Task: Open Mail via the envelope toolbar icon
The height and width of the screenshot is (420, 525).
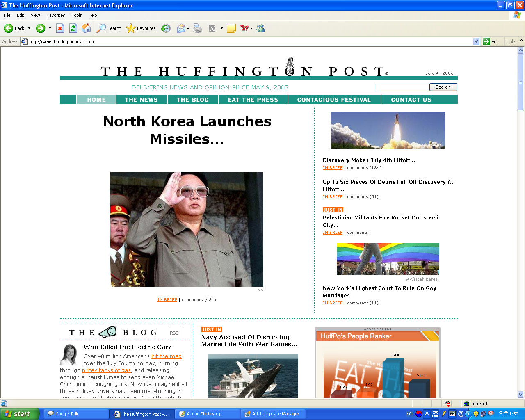Action: tap(180, 28)
